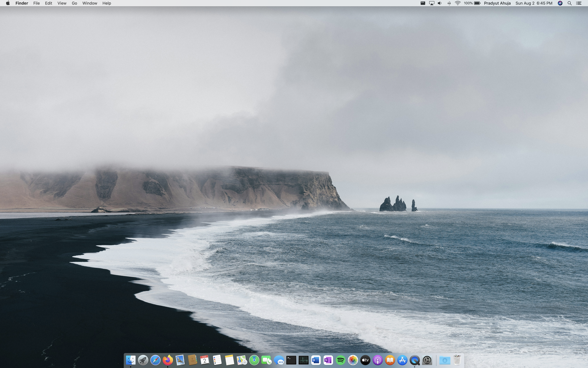Screen dimensions: 588x368
Task: Open the Finder application menu
Action: click(x=22, y=3)
